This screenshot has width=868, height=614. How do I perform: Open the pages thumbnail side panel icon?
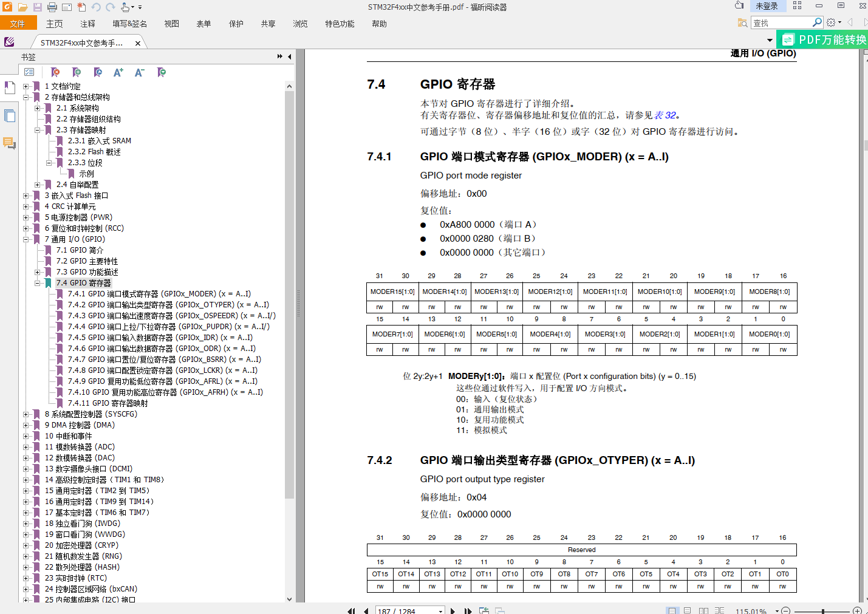click(x=10, y=115)
